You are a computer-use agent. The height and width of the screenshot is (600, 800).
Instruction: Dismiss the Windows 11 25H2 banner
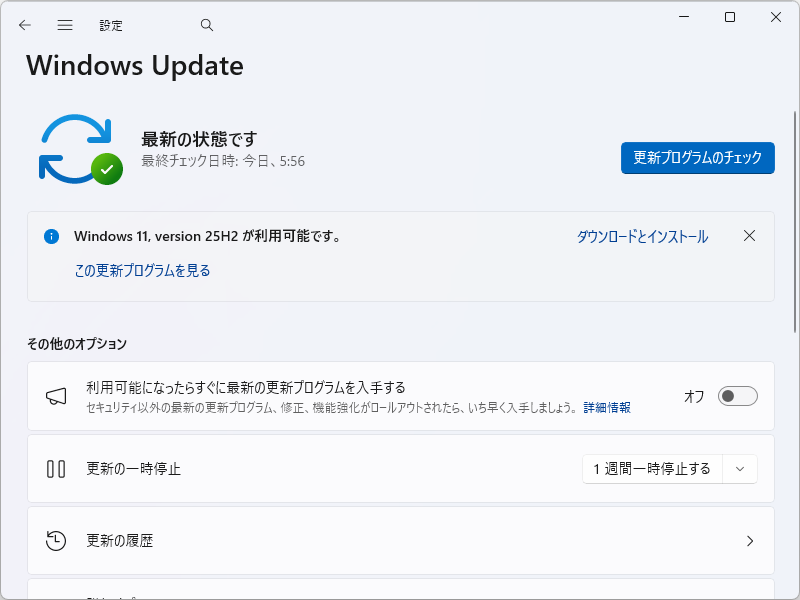(x=750, y=236)
